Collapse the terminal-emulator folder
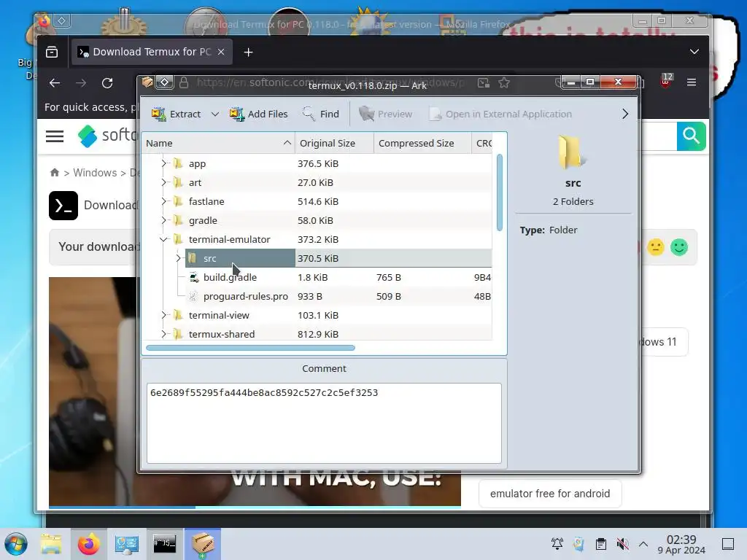The height and width of the screenshot is (560, 747). click(x=164, y=239)
